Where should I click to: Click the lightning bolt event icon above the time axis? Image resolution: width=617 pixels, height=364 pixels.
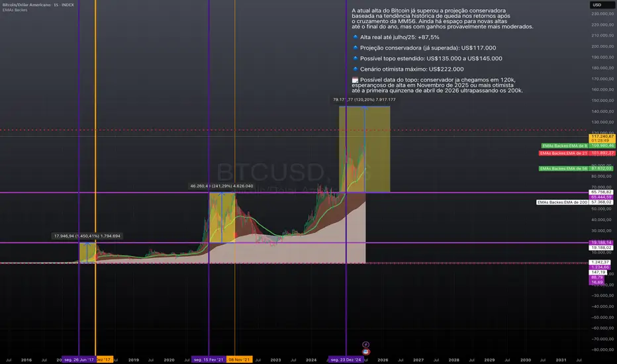(365, 344)
